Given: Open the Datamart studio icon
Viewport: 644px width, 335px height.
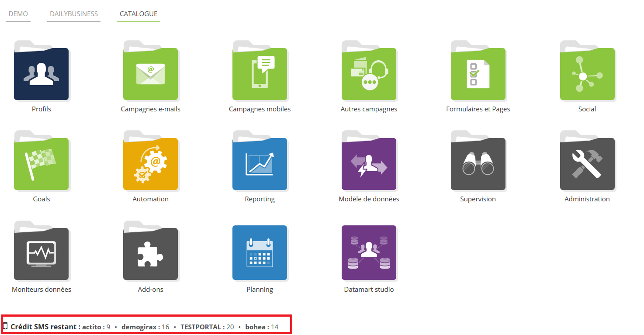Looking at the screenshot, I should tap(369, 252).
